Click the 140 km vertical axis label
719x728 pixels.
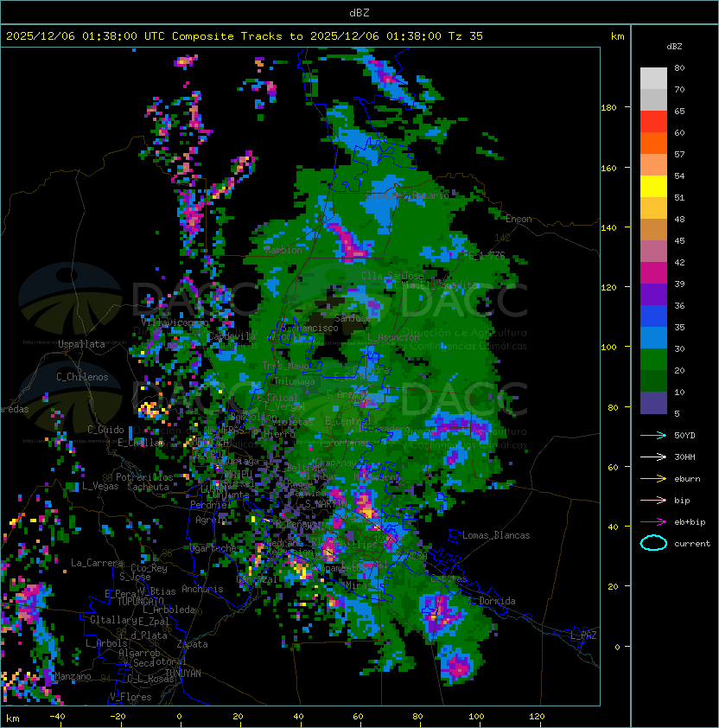coord(608,228)
